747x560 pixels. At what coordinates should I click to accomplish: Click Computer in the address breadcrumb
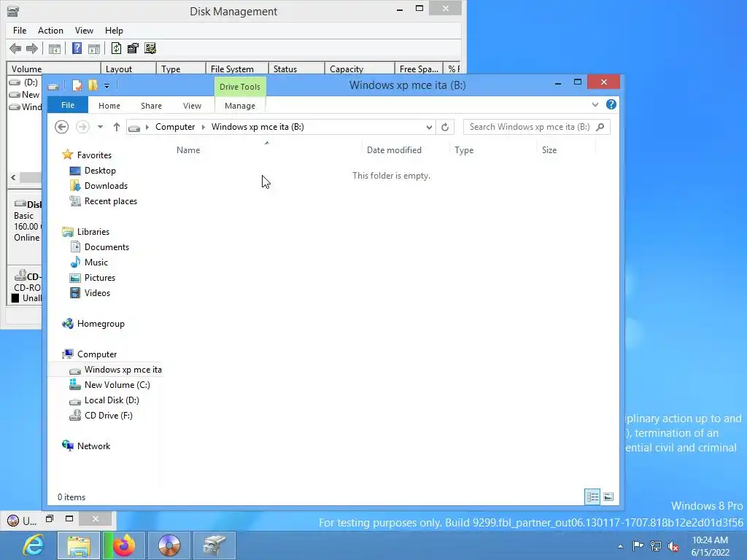175,127
